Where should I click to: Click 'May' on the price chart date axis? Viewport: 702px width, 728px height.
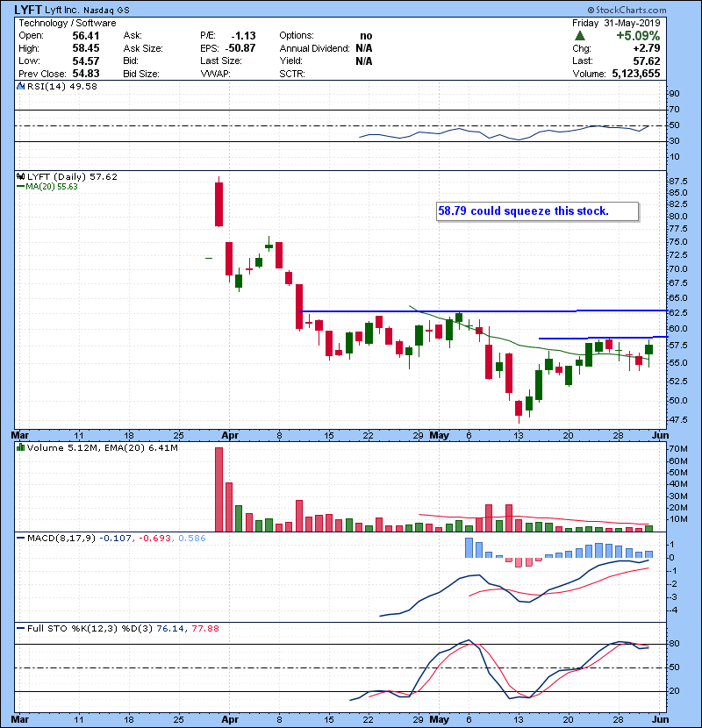[439, 436]
